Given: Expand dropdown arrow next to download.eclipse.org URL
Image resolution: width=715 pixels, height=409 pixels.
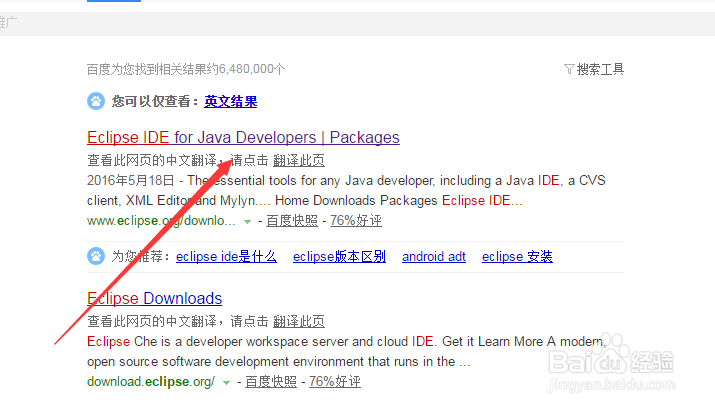Looking at the screenshot, I should click(x=226, y=383).
